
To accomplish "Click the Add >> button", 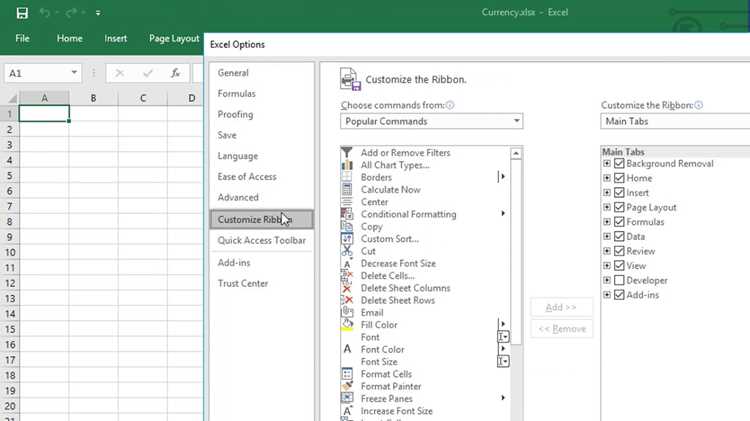I will point(562,307).
